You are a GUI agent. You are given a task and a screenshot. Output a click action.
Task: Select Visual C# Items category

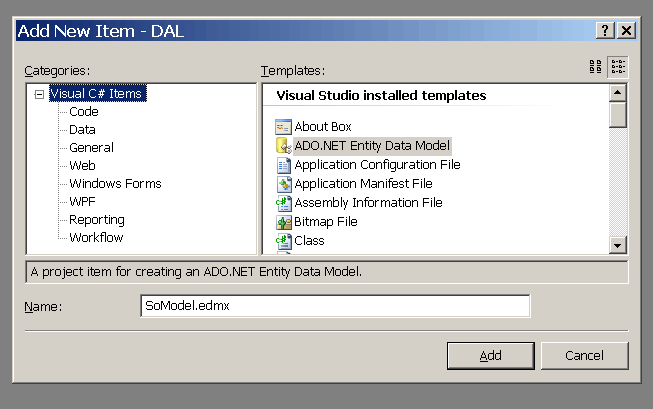coord(97,93)
